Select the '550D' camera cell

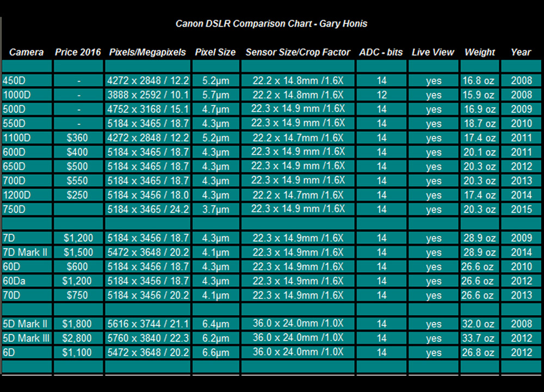27,123
